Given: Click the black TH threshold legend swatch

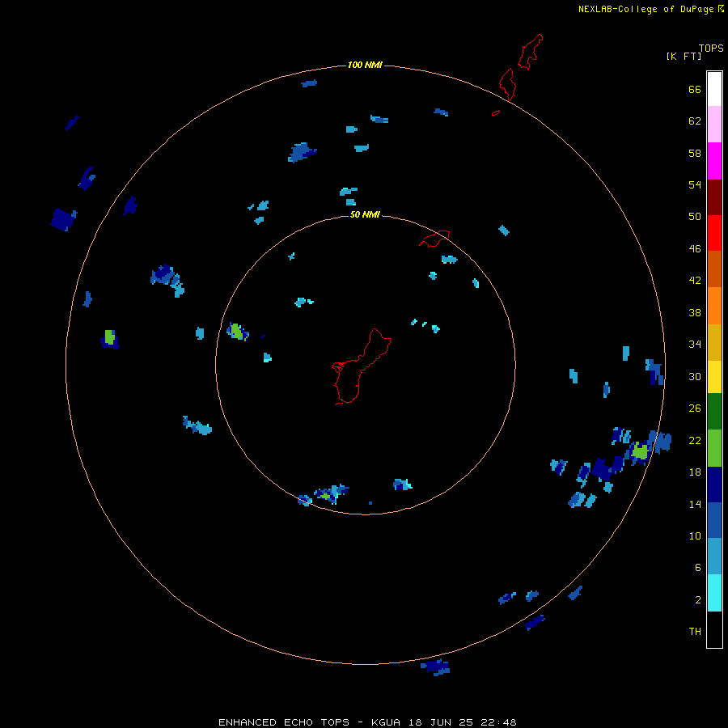Looking at the screenshot, I should pos(714,629).
